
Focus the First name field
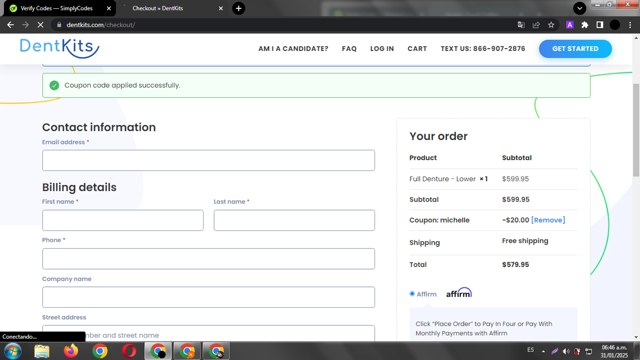122,220
